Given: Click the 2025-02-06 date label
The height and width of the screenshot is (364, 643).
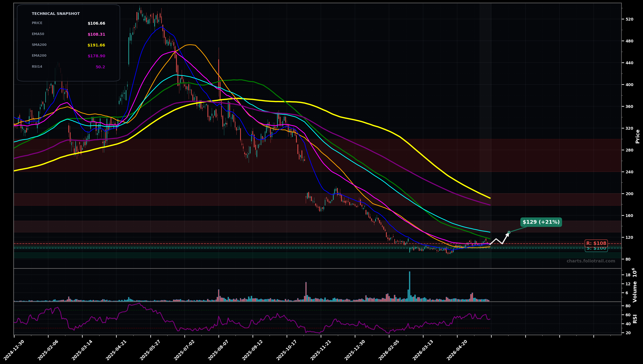Looking at the screenshot, I should tap(48, 350).
